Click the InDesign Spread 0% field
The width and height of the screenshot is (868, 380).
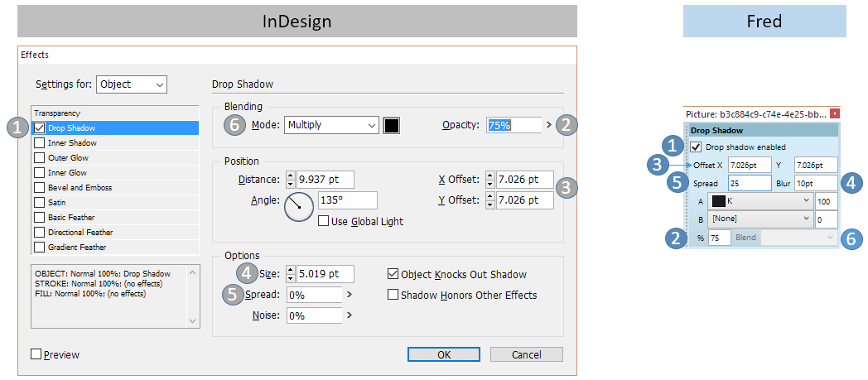pyautogui.click(x=315, y=295)
